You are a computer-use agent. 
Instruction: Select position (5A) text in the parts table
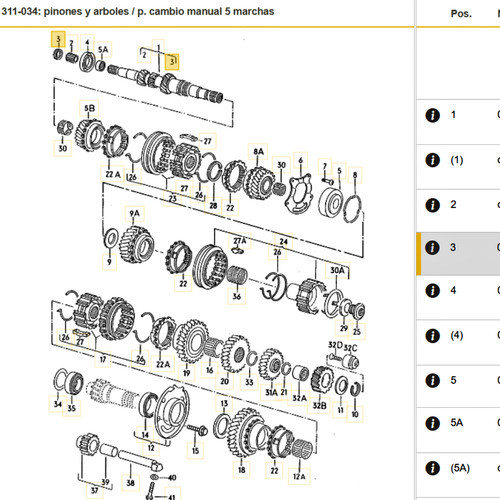(460, 468)
